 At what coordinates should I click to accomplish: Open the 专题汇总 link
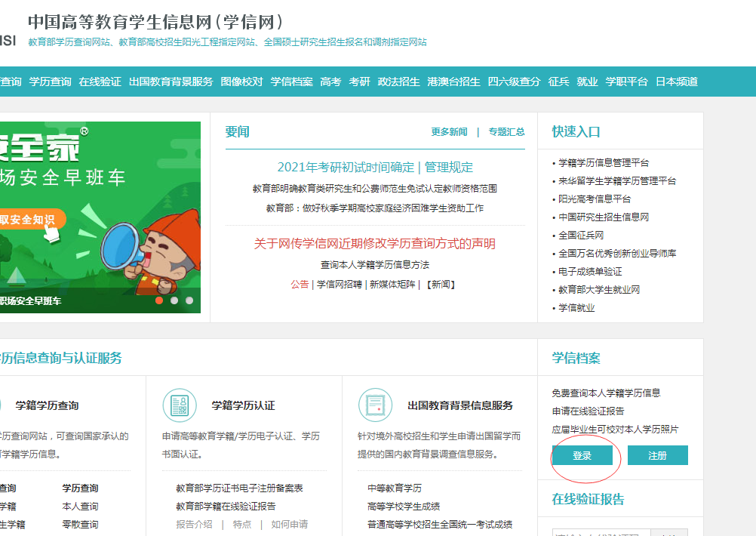507,131
